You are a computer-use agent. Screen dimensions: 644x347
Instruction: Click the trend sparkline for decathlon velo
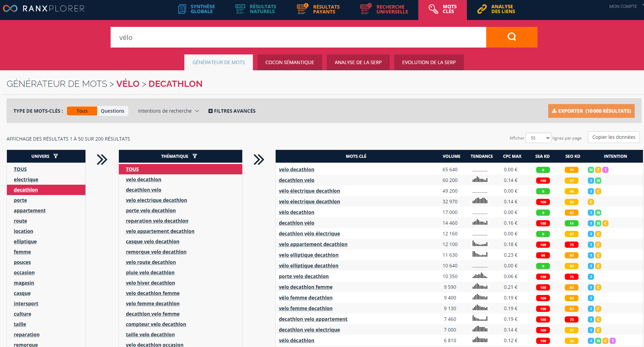pyautogui.click(x=480, y=180)
